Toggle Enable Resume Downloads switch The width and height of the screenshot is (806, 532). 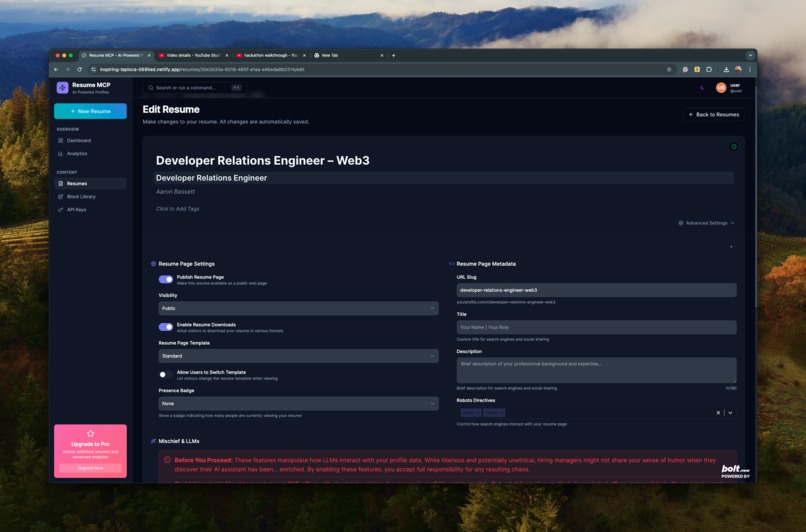point(166,327)
